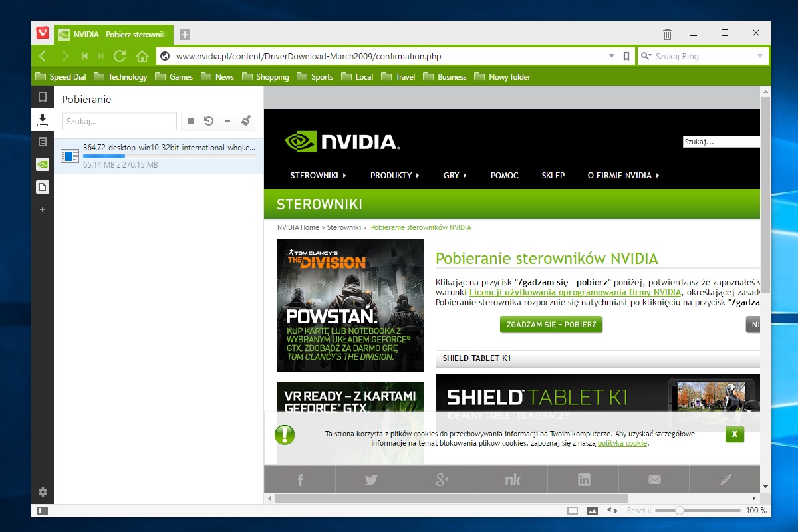This screenshot has height=532, width=798.
Task: Open the NVIDIA license agreement link
Action: (x=575, y=292)
